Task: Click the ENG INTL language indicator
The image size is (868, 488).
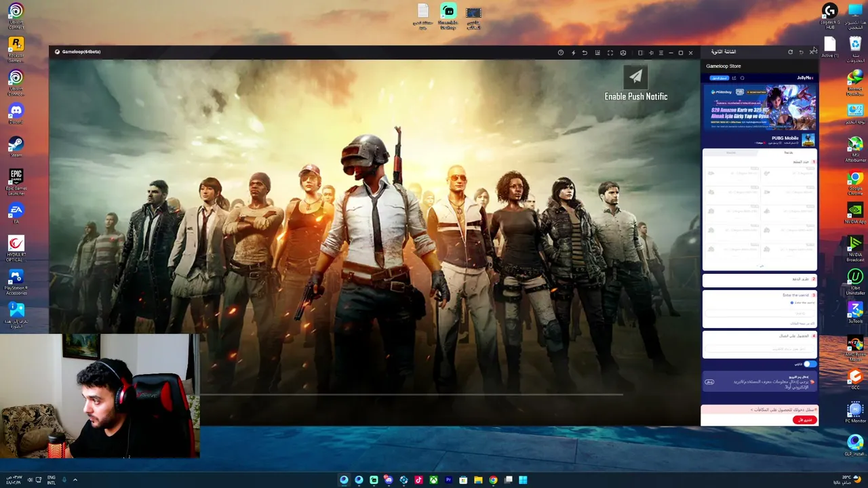Action: point(52,480)
